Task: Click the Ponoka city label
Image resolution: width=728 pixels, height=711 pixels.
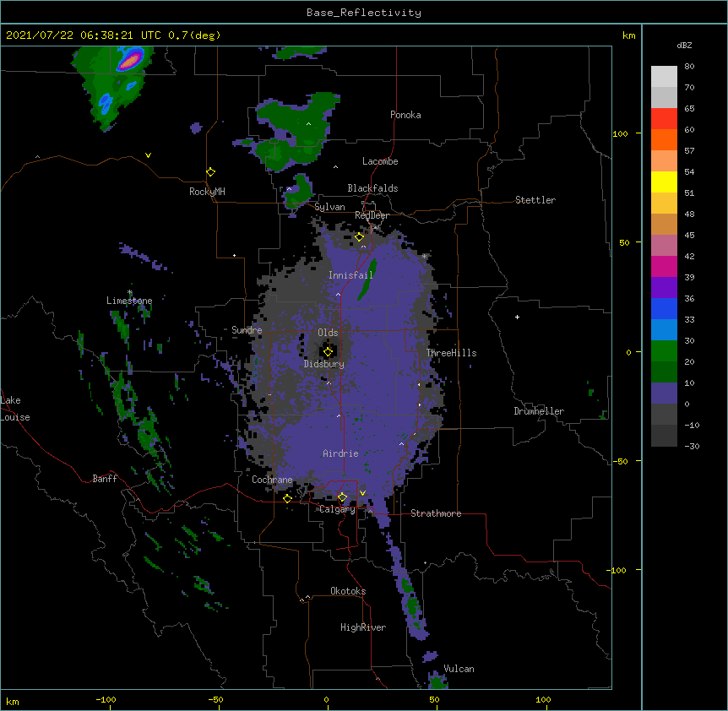Action: coord(405,115)
